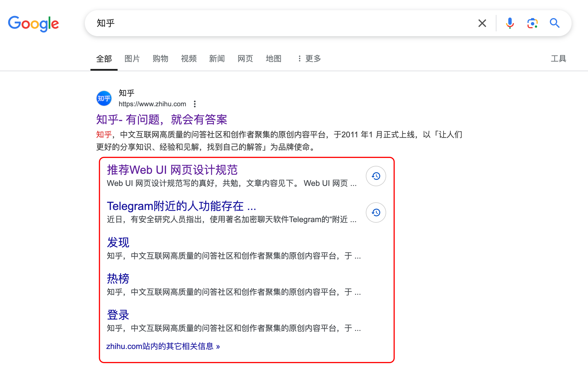
Task: Click the 知乎 site favicon
Action: 104,98
